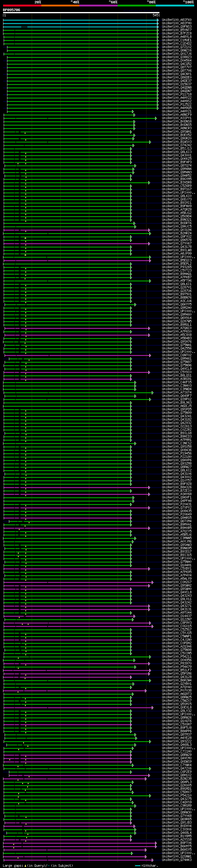Select the UniRef100_A7QRZ8 label
Screen dimensions: 197x868
176,210
